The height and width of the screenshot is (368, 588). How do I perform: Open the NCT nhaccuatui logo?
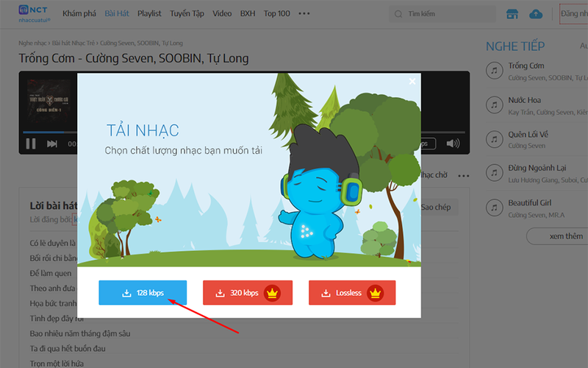coord(34,13)
